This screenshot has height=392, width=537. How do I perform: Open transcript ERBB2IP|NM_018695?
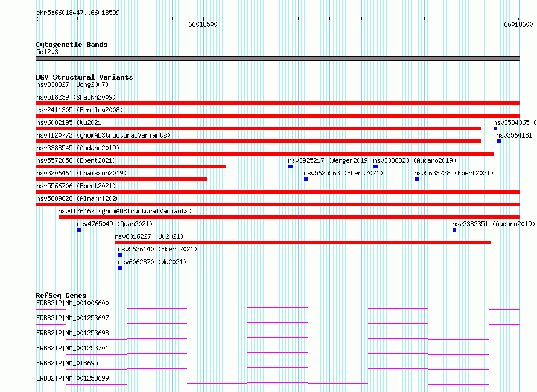click(x=67, y=363)
